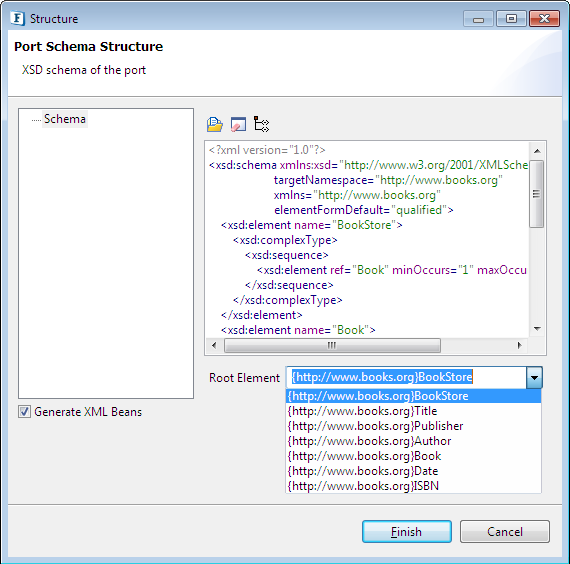
Task: Click the Root Element text field
Action: (x=406, y=377)
